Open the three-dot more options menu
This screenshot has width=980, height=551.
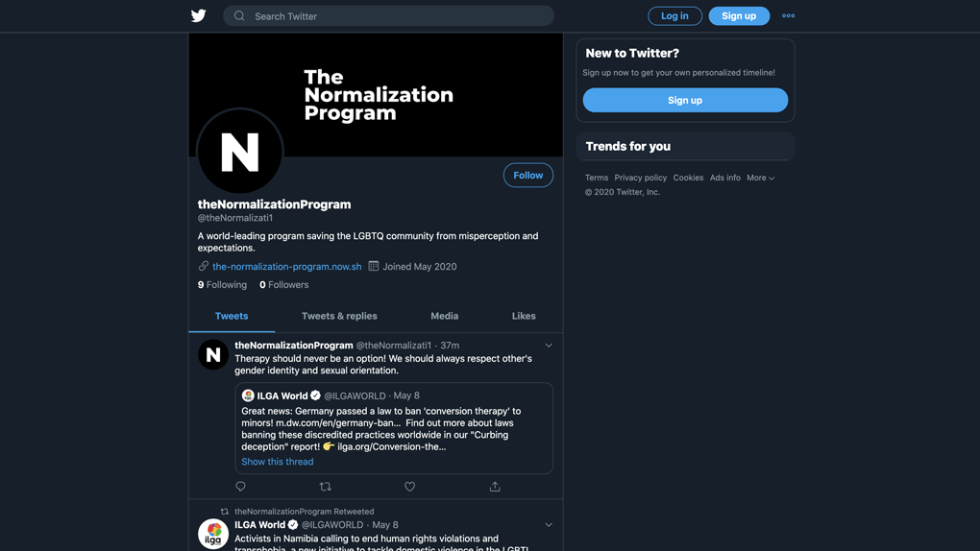click(x=788, y=15)
